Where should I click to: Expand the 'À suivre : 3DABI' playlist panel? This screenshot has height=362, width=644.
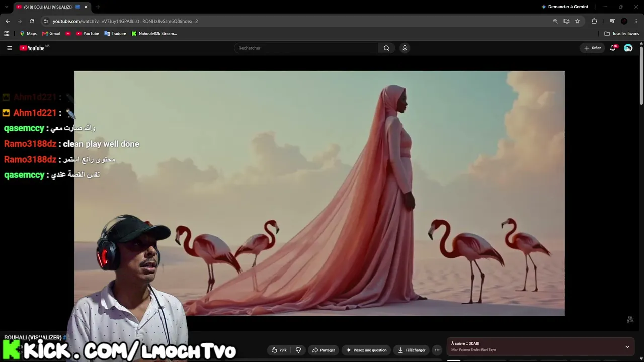coord(627,347)
